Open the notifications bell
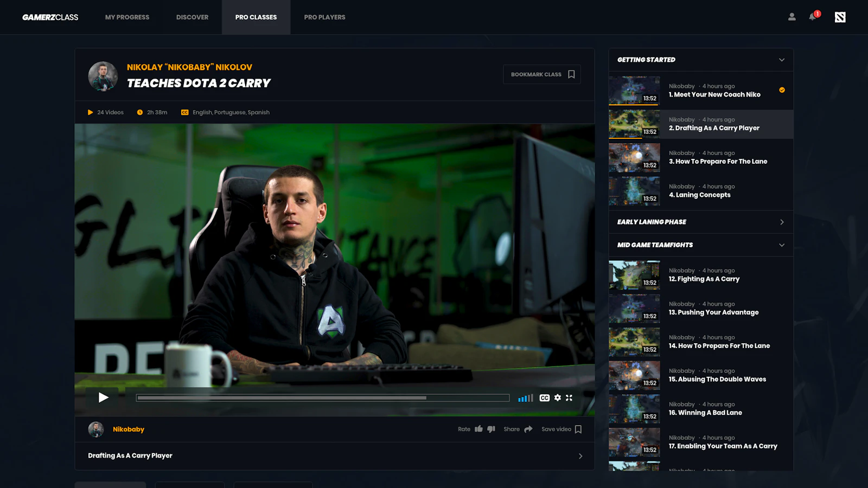Screen dimensions: 868x488 812,17
